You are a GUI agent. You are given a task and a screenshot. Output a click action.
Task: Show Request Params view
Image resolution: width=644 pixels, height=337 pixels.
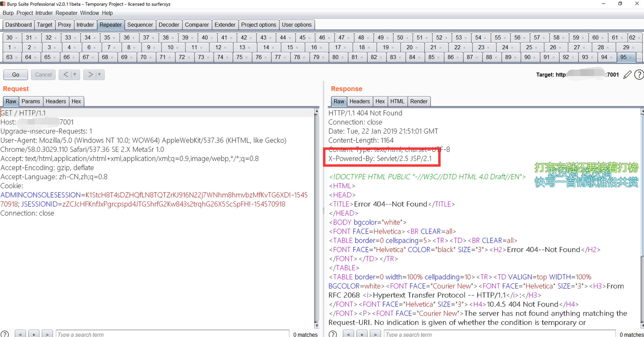tap(31, 101)
